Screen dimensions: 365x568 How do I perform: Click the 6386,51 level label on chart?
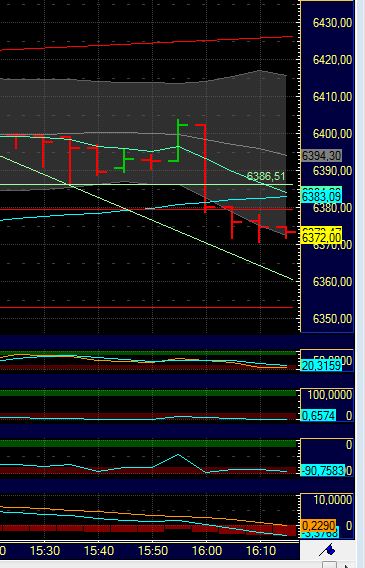tap(266, 176)
